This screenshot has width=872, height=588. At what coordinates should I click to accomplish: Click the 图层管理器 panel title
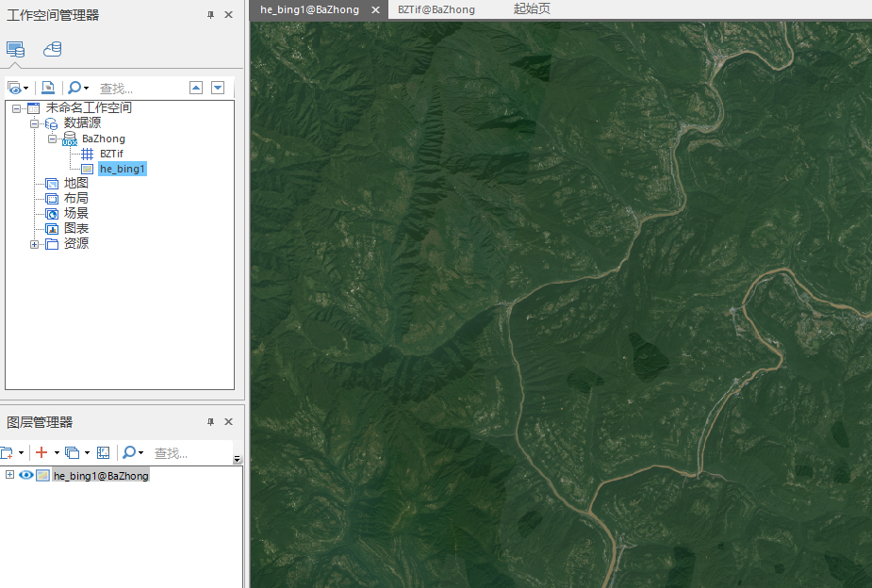40,422
